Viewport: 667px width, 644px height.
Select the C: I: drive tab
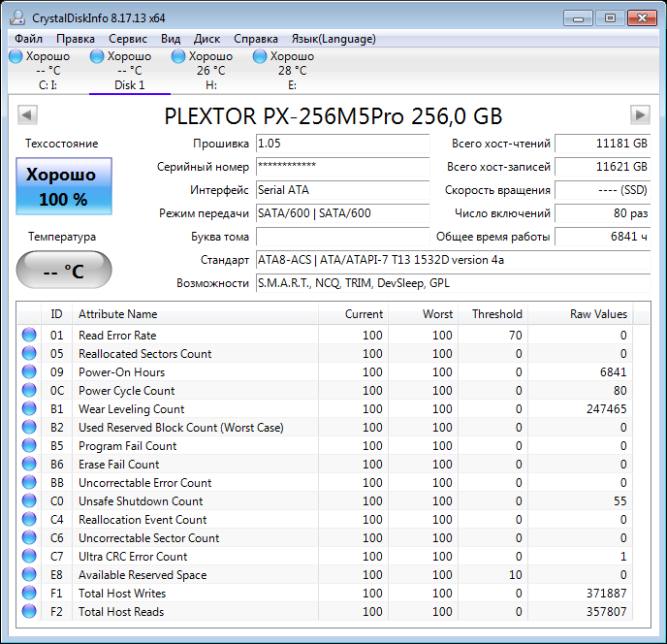[x=48, y=71]
